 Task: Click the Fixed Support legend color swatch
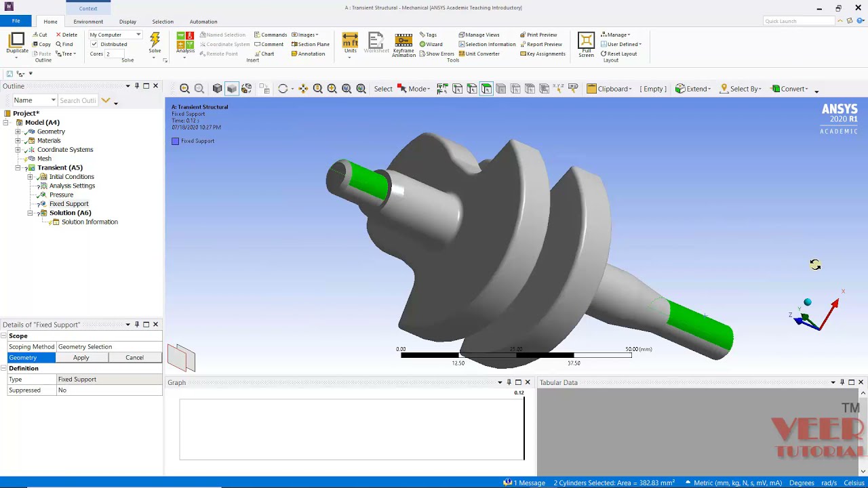175,141
